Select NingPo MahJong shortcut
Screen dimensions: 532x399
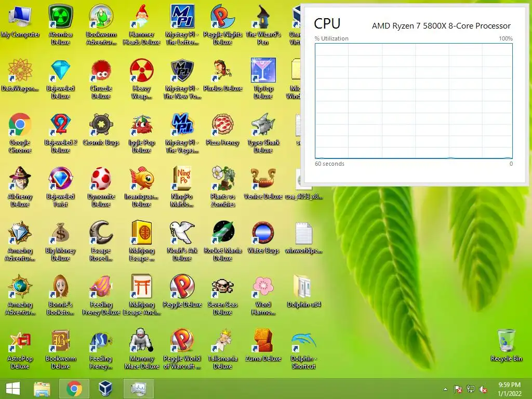182,179
